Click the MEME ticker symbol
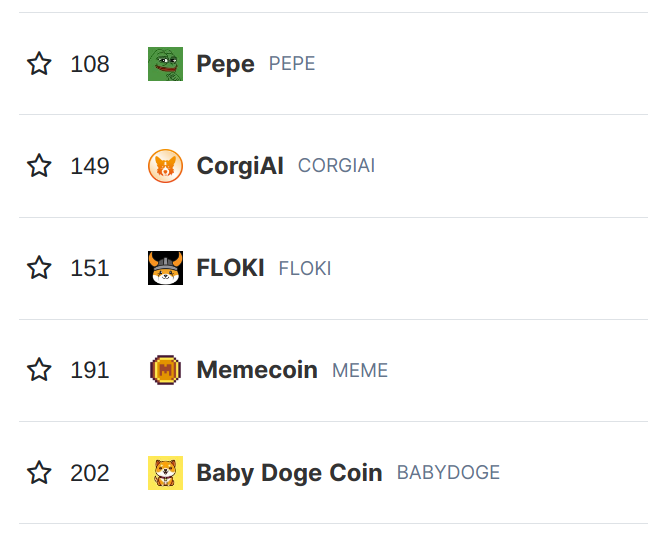Screen dimensions: 648x536 click(360, 370)
